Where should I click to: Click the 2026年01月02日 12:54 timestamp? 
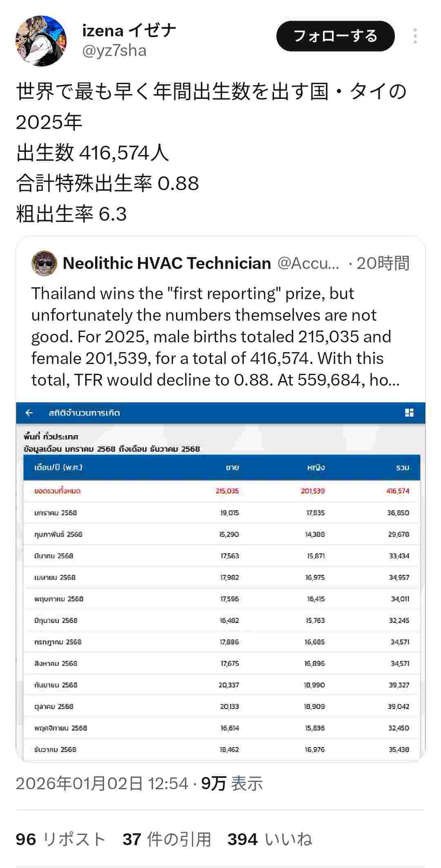pyautogui.click(x=102, y=784)
